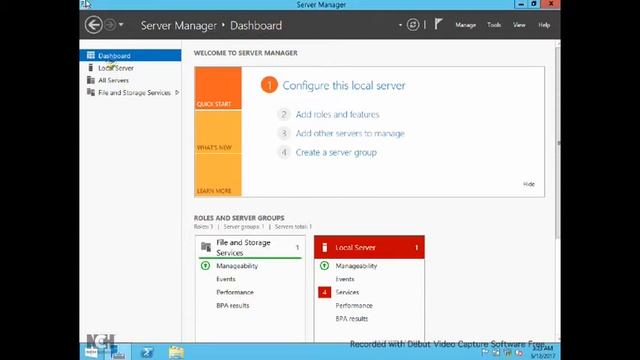Select Local Server in the sidebar
Viewport: 640px width, 360px height.
click(130, 68)
